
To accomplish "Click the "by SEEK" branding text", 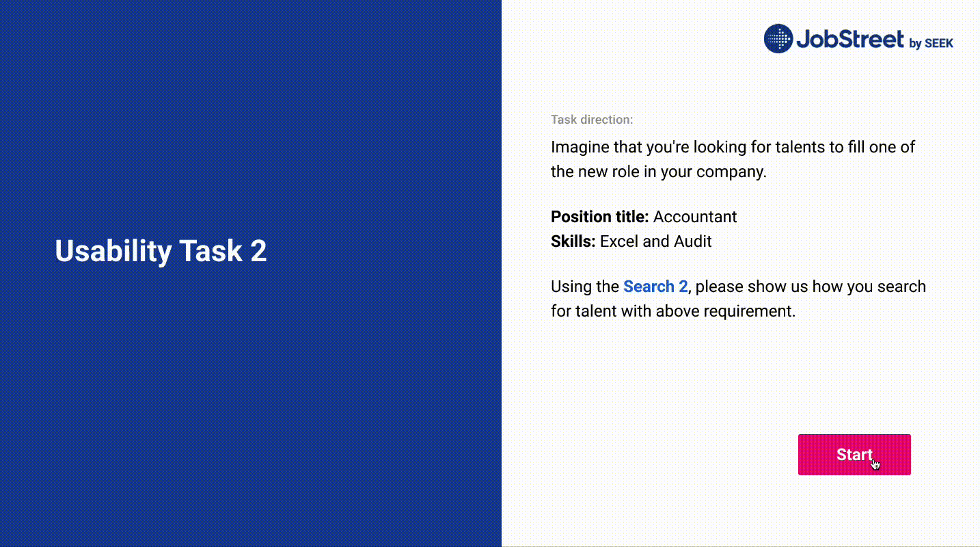I will tap(931, 43).
